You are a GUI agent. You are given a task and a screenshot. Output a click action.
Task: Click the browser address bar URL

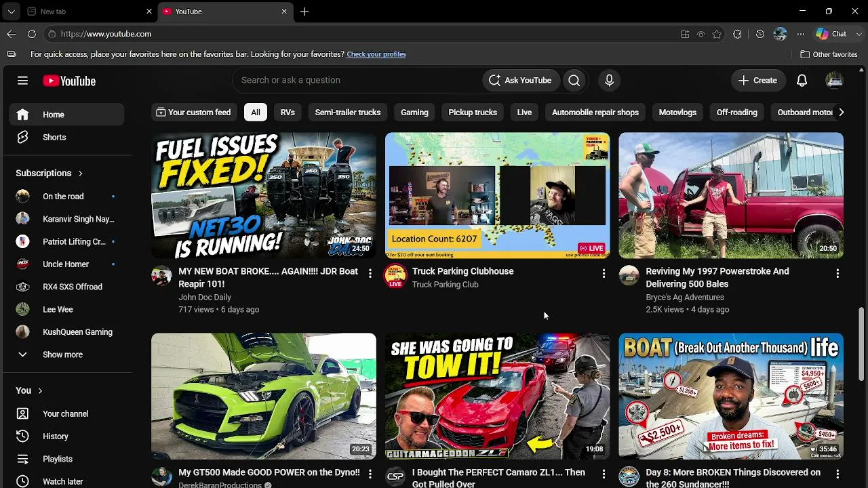(106, 34)
